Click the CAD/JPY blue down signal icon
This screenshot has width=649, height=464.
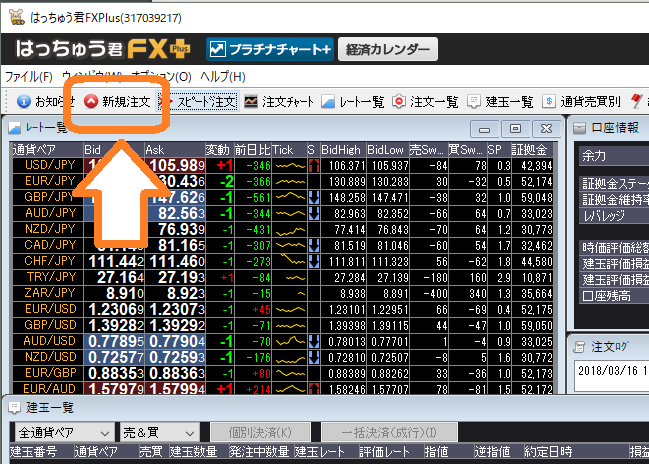[x=314, y=245]
